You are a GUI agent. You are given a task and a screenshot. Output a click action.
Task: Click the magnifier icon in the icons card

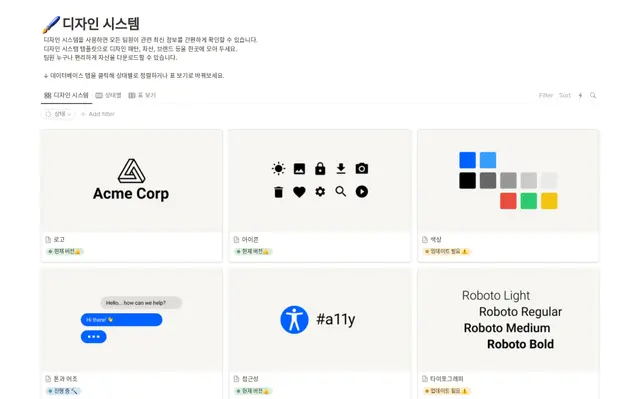pos(341,191)
